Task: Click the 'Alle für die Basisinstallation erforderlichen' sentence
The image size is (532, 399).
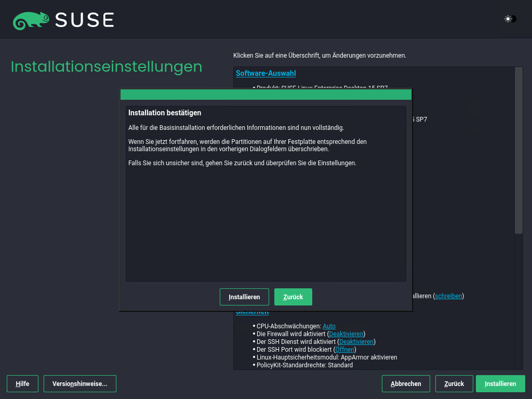Action: tap(236, 128)
